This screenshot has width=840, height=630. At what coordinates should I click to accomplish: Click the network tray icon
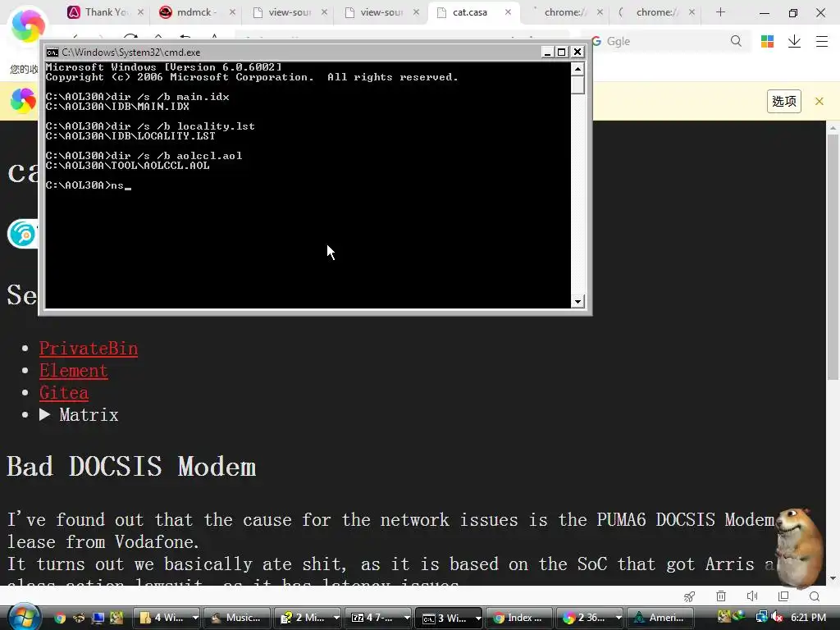pos(761,618)
